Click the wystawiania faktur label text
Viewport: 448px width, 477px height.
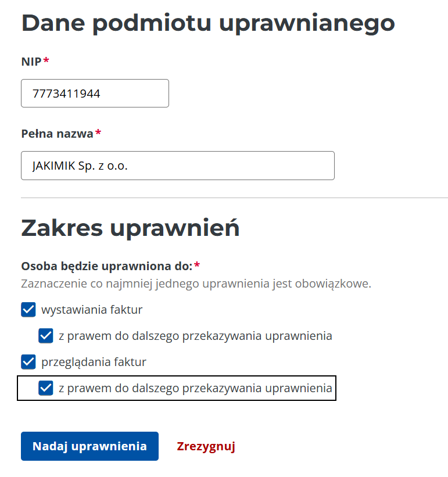[x=92, y=310]
